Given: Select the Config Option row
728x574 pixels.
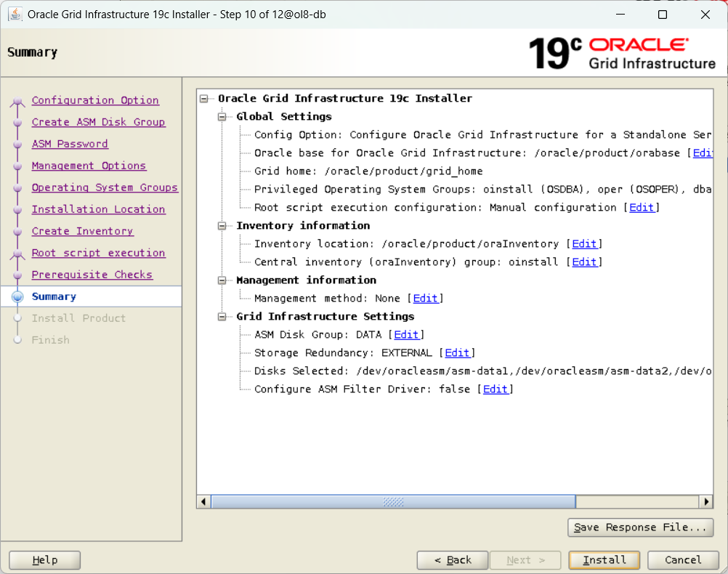Looking at the screenshot, I should click(x=483, y=135).
